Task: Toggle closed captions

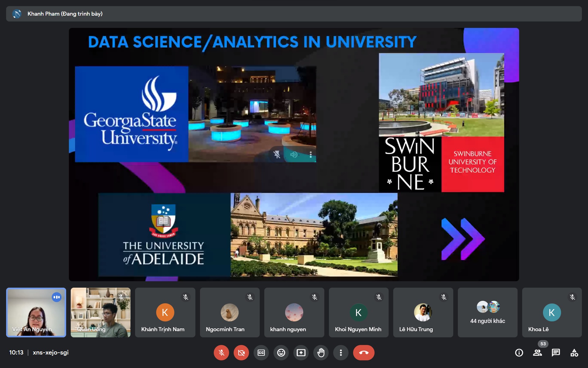Action: pyautogui.click(x=261, y=353)
